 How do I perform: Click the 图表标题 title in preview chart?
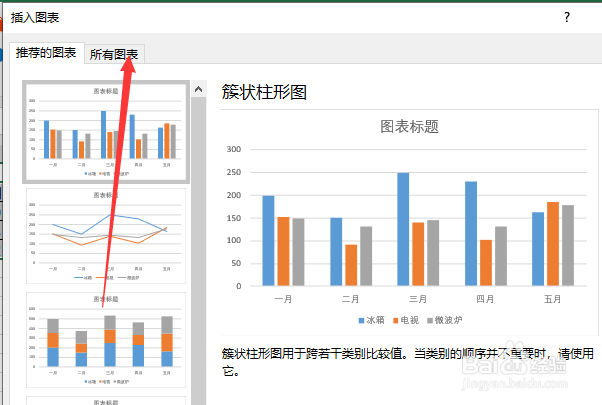(409, 126)
